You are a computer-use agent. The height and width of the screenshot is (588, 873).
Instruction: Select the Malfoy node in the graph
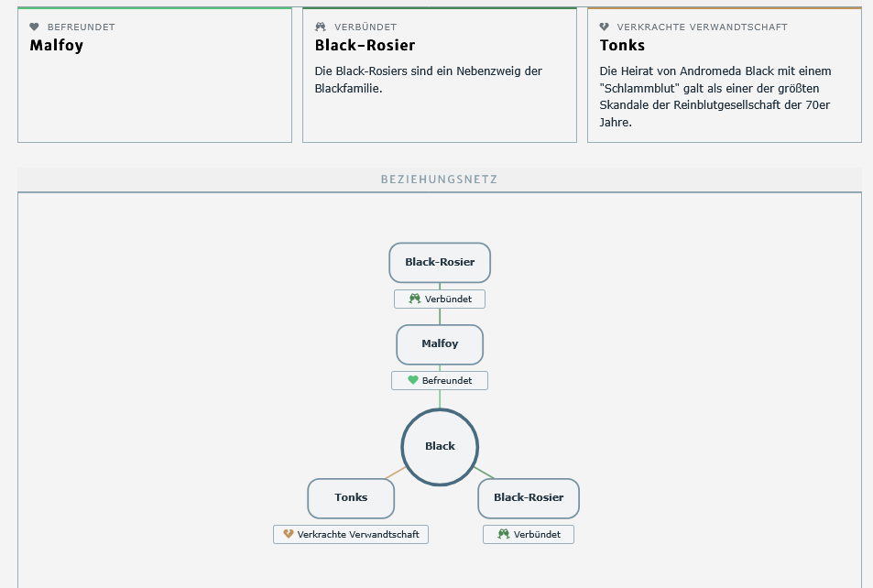pos(440,344)
